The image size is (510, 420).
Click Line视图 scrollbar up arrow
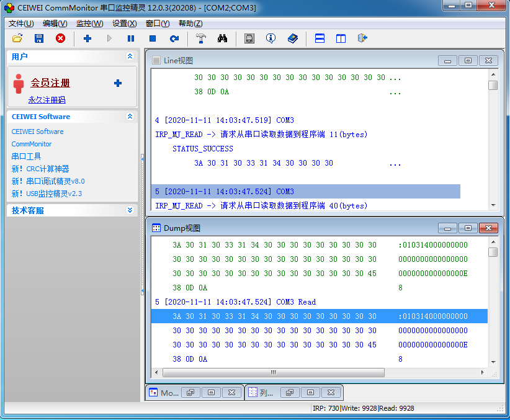pos(493,74)
